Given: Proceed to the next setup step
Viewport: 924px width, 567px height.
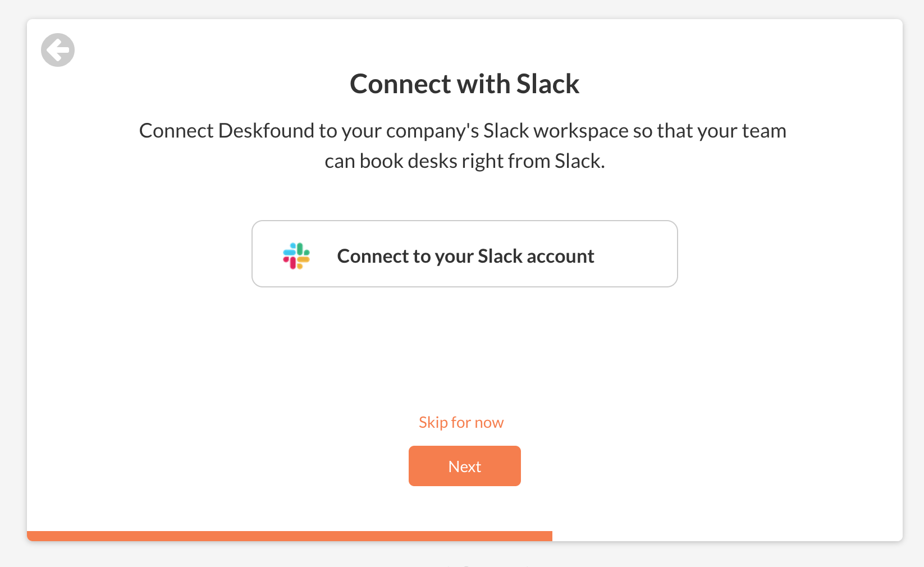Looking at the screenshot, I should (x=464, y=466).
